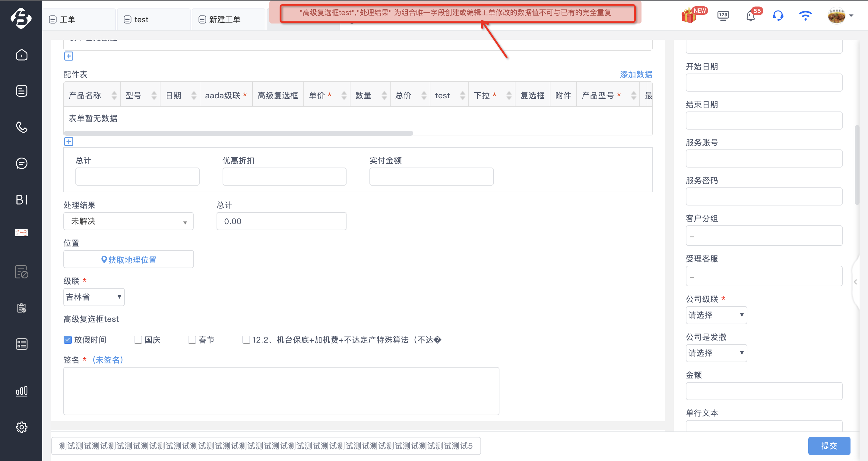Open the 级联 dropdown showing 吉林省
Screen dimensions: 868x461
click(x=94, y=297)
